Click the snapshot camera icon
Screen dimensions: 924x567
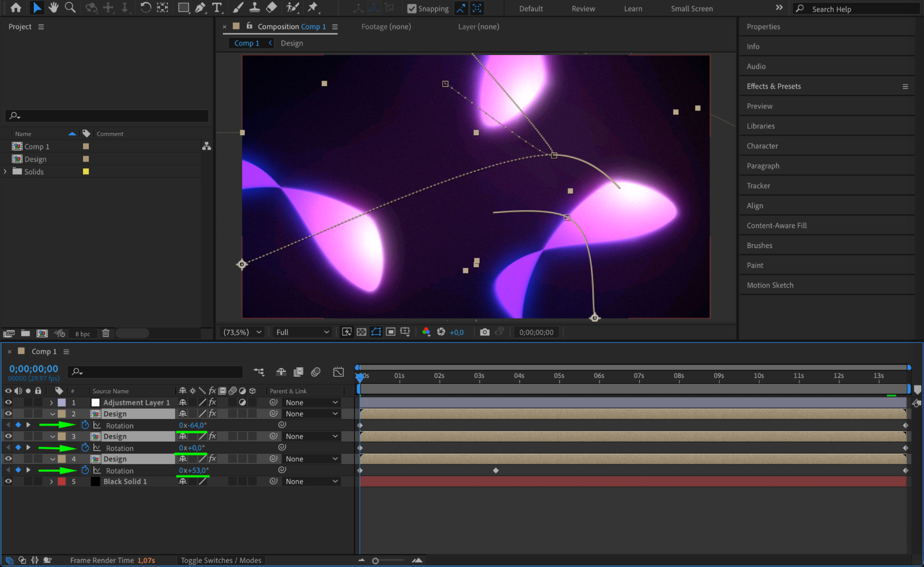click(484, 332)
